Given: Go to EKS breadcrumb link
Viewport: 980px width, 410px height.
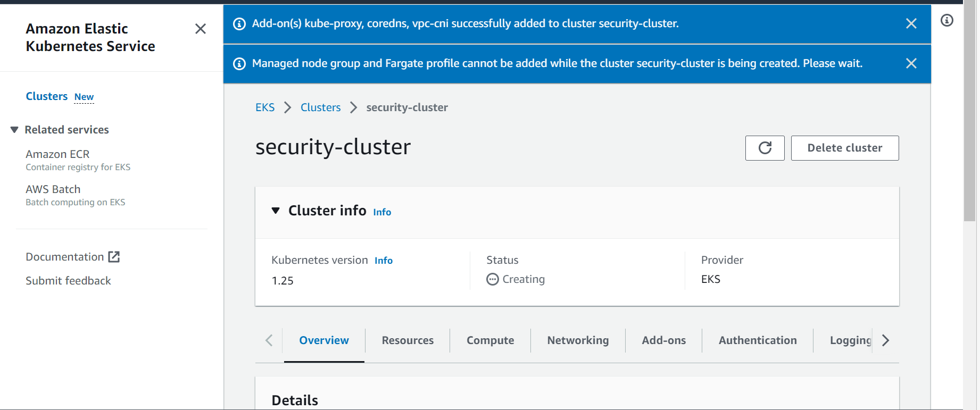Looking at the screenshot, I should [x=265, y=107].
